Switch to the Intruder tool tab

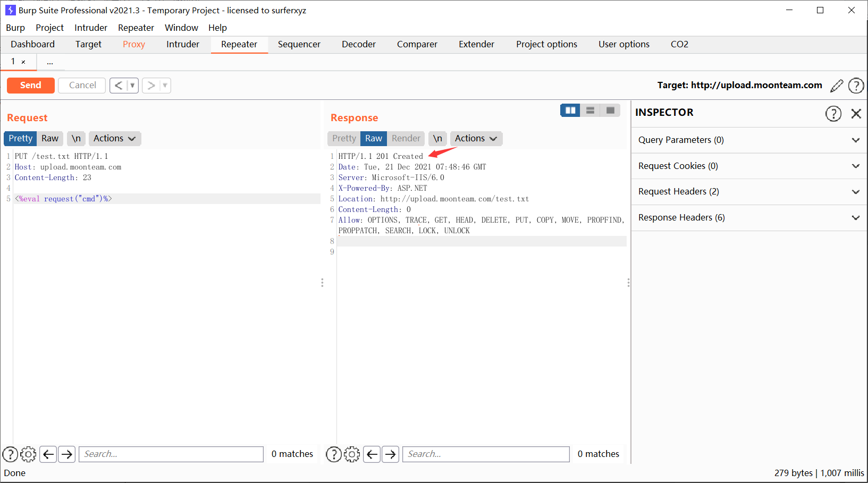[183, 45]
